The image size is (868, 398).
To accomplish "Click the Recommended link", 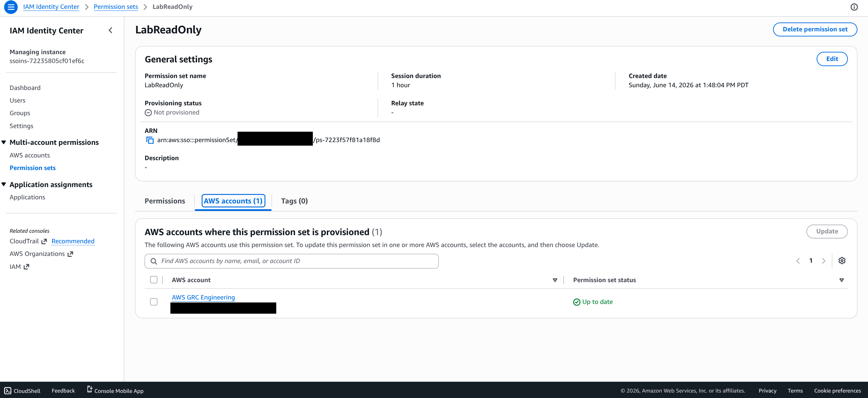I will pyautogui.click(x=73, y=241).
